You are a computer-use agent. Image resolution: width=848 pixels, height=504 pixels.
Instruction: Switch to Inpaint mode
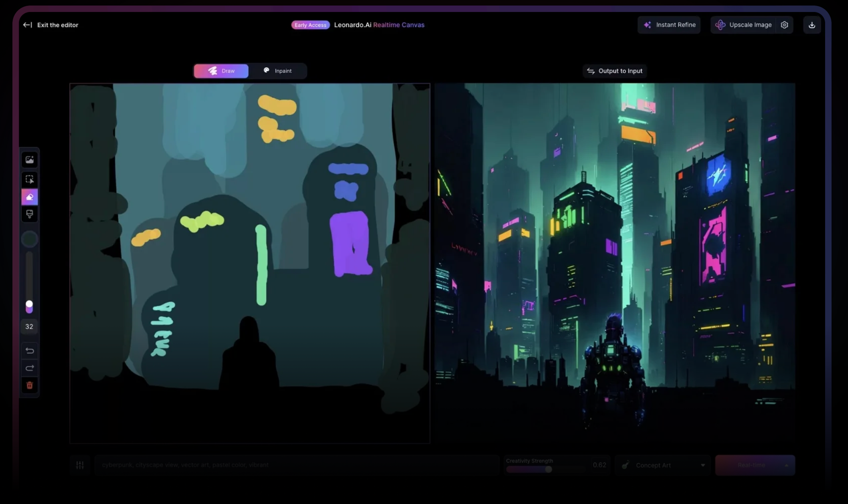[278, 71]
